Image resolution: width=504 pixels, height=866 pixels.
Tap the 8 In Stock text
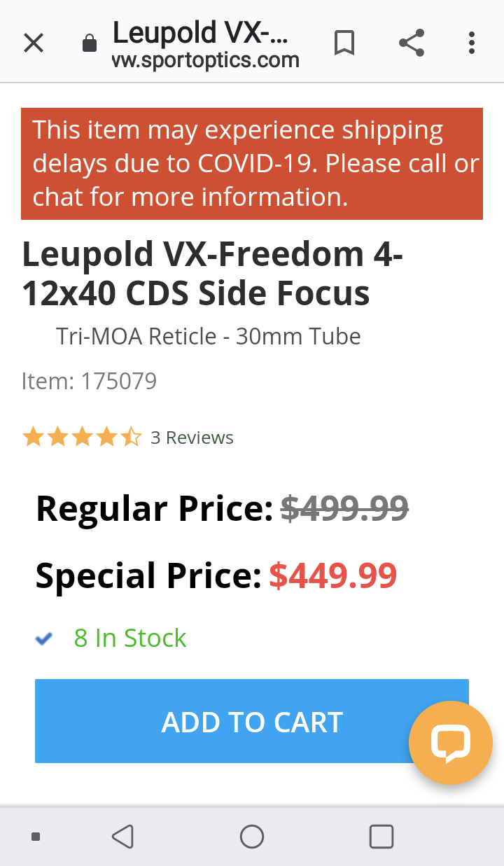coord(130,638)
